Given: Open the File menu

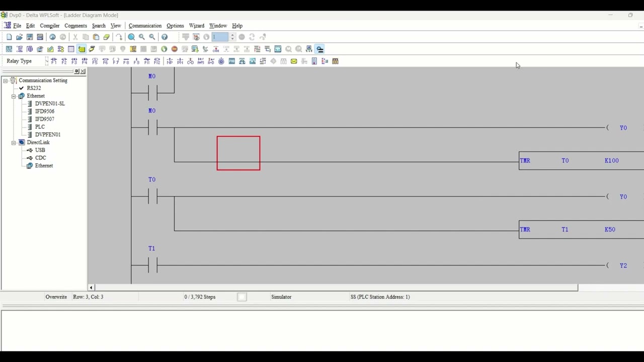Looking at the screenshot, I should click(17, 26).
